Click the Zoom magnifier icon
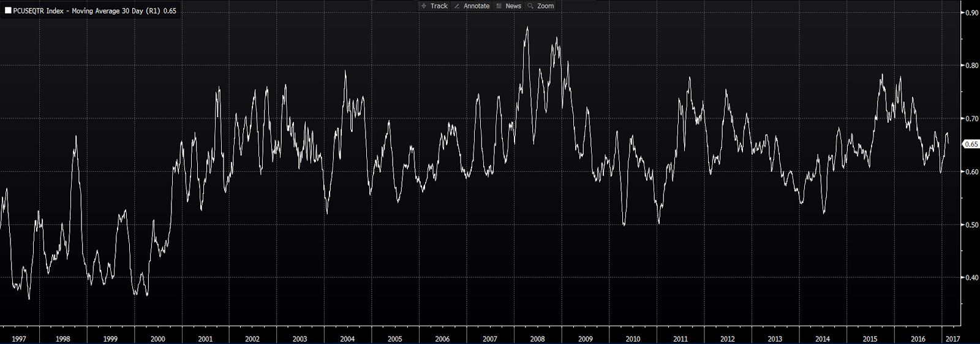The image size is (980, 344). [x=530, y=6]
